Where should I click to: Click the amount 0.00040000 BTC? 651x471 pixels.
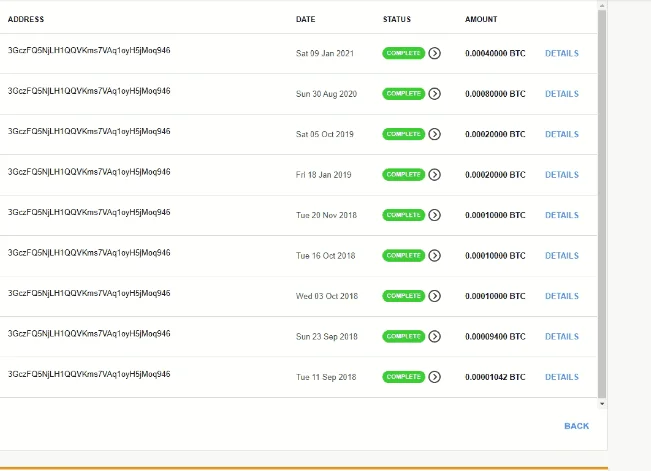tap(495, 53)
